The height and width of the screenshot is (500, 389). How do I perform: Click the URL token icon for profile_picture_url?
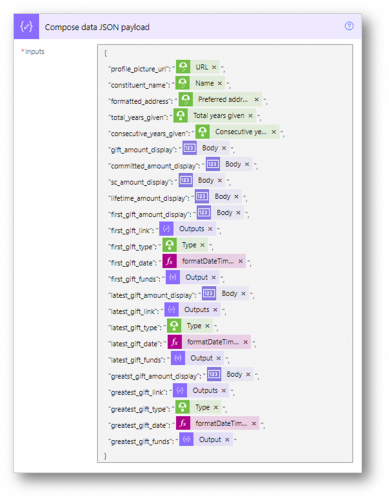(x=183, y=67)
